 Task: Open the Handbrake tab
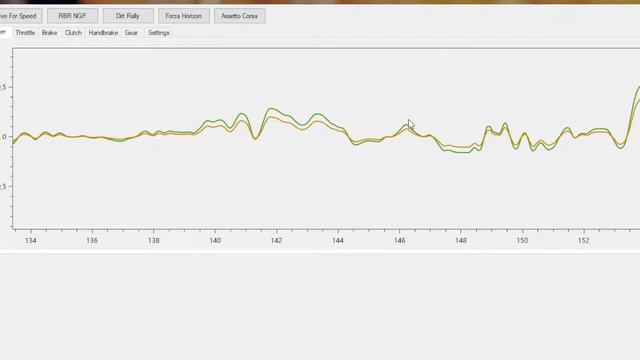pyautogui.click(x=103, y=33)
